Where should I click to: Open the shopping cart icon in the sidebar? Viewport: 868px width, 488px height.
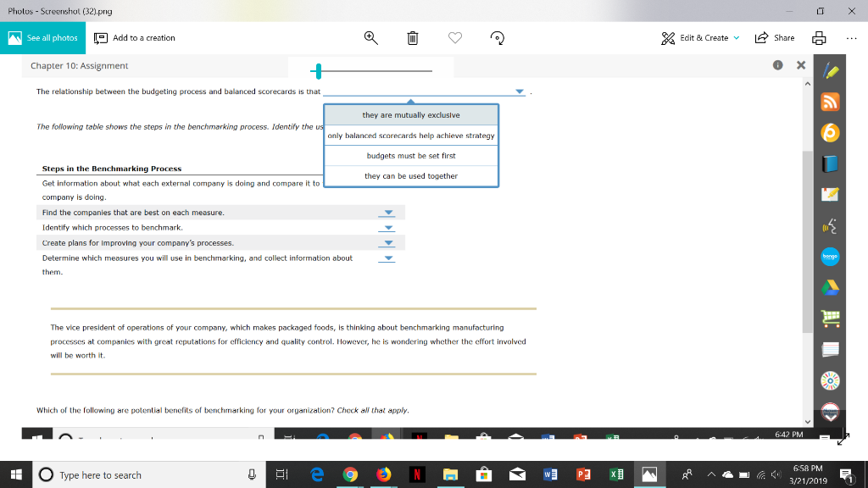(x=831, y=319)
